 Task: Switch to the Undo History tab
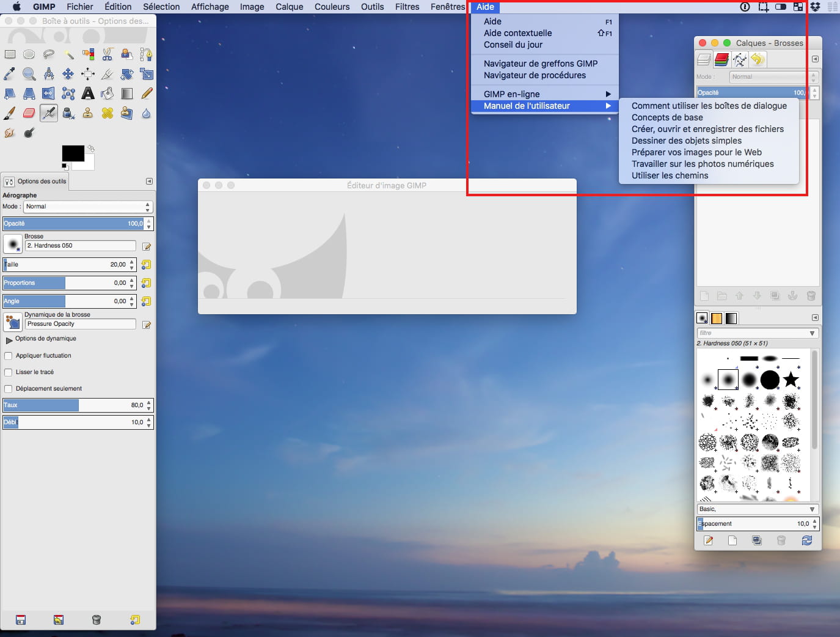(x=758, y=59)
